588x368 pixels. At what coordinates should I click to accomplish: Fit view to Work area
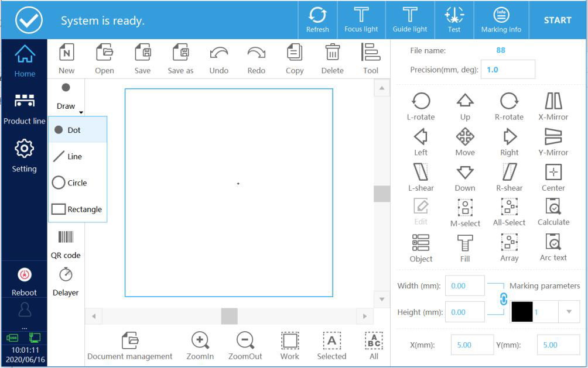[x=290, y=346]
